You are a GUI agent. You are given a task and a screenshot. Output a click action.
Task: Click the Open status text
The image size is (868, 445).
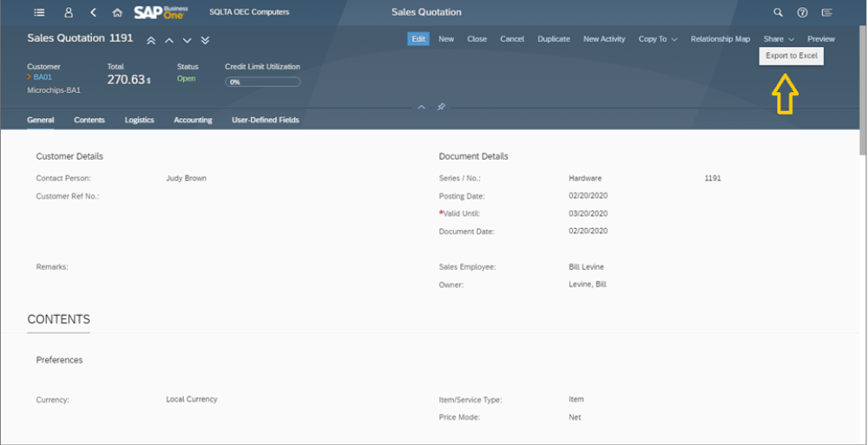coord(186,79)
